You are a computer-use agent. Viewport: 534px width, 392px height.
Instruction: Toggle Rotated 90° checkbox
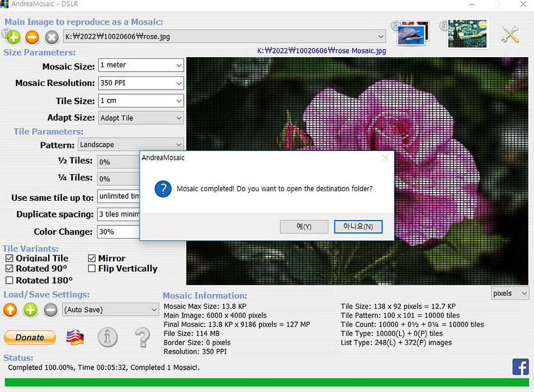pyautogui.click(x=9, y=269)
